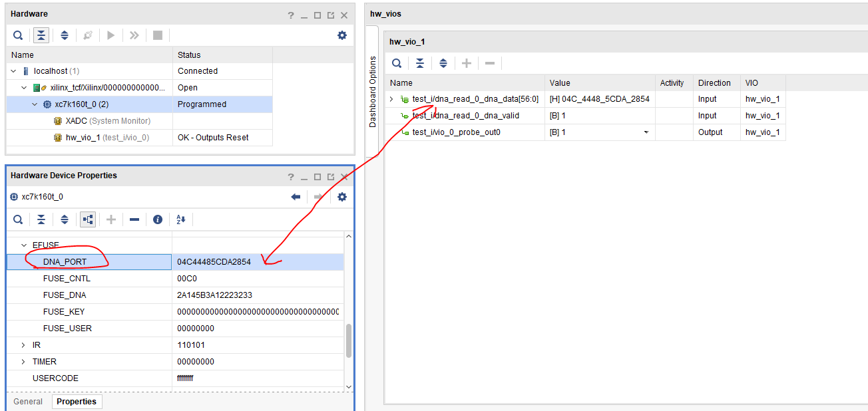Click the 'OK - Outputs Reset' status text

pos(213,138)
